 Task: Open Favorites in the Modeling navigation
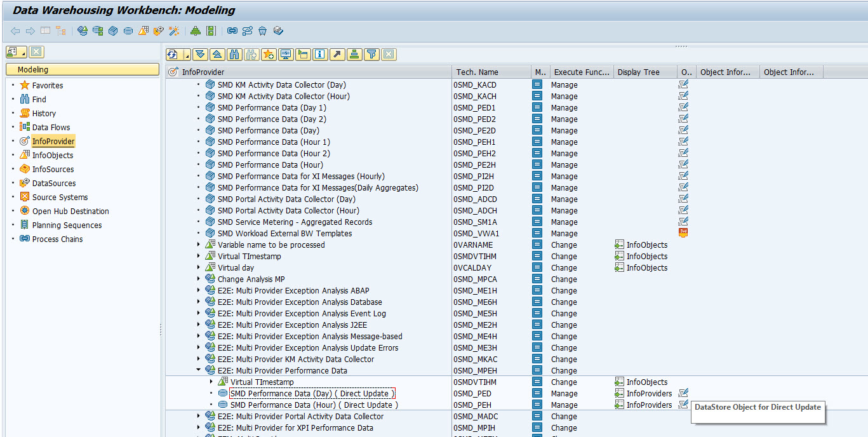click(48, 85)
